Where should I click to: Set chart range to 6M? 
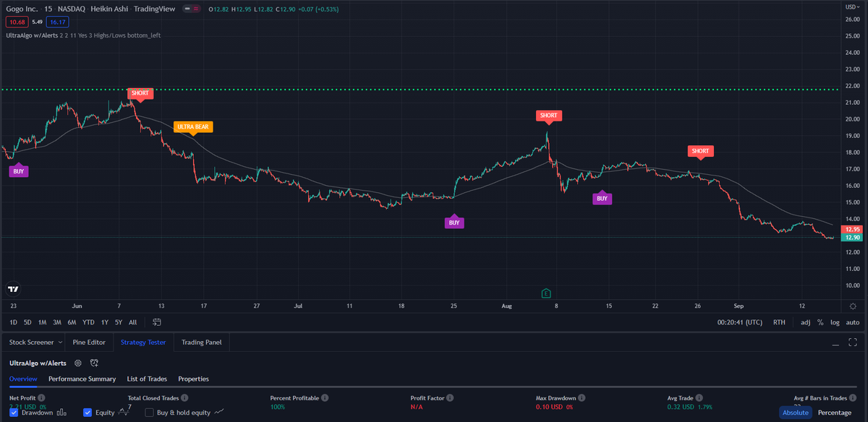(x=72, y=322)
